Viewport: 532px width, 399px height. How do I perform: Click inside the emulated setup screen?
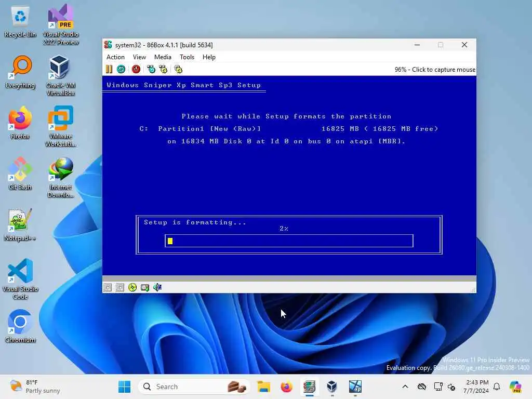coord(289,176)
